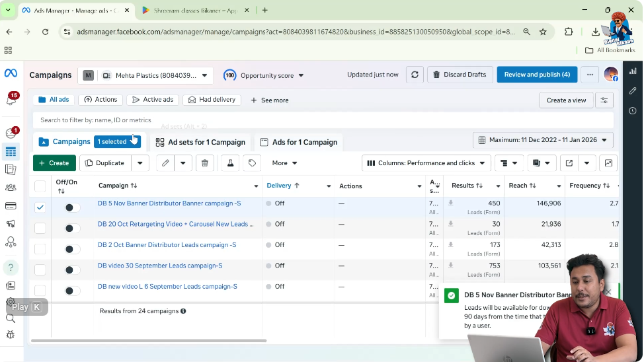
Task: Click the Create a view button
Action: click(567, 100)
